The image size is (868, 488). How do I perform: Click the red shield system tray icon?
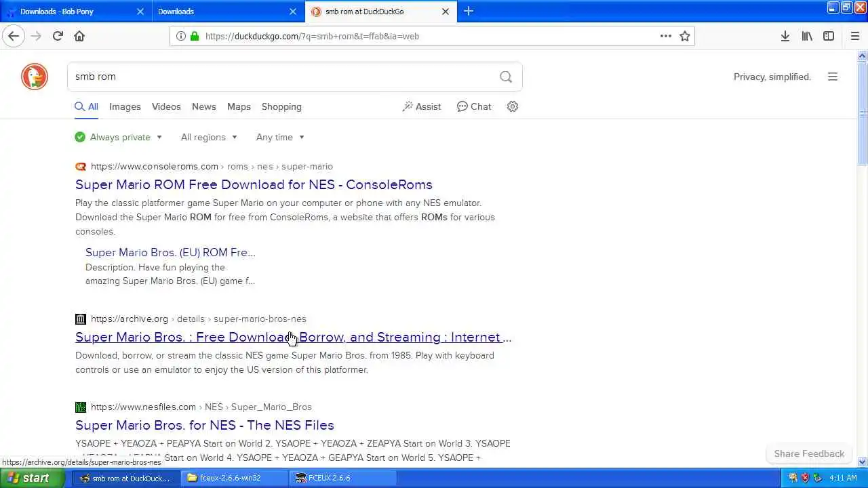pos(805,478)
